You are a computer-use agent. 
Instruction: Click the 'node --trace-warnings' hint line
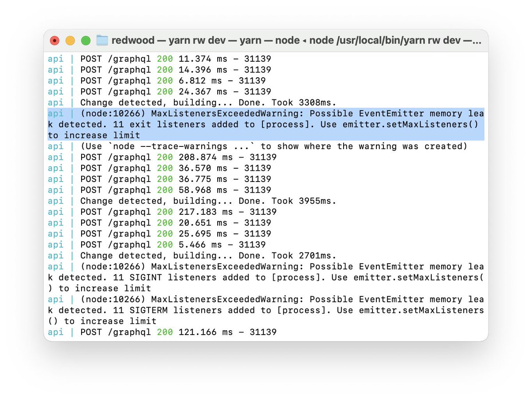[x=258, y=146]
